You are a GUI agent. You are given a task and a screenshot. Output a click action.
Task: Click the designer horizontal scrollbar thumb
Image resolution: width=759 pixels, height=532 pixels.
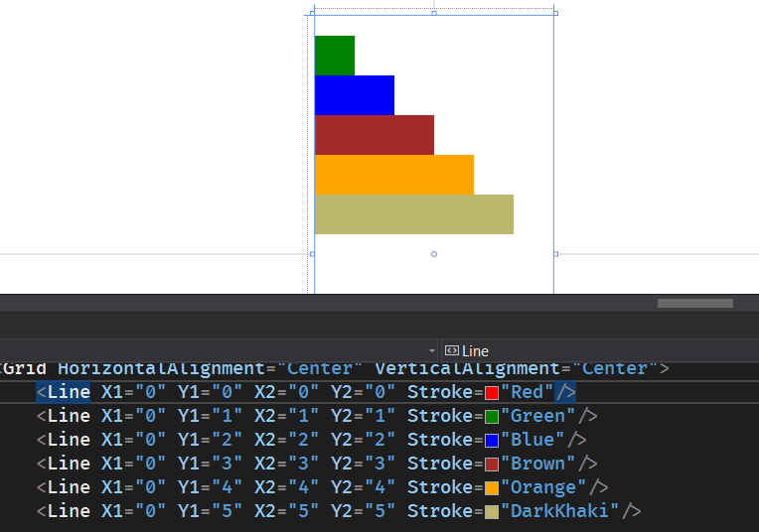[695, 304]
